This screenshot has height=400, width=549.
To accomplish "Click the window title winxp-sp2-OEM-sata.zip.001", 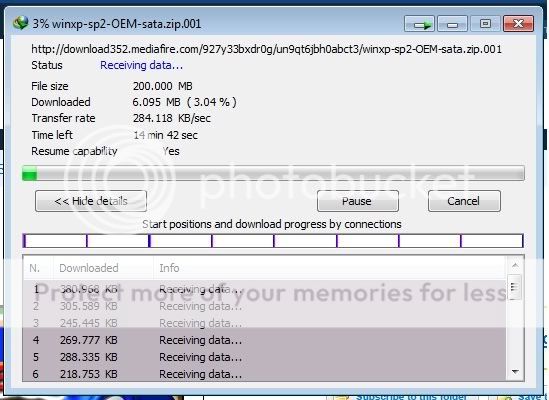I will pyautogui.click(x=126, y=24).
